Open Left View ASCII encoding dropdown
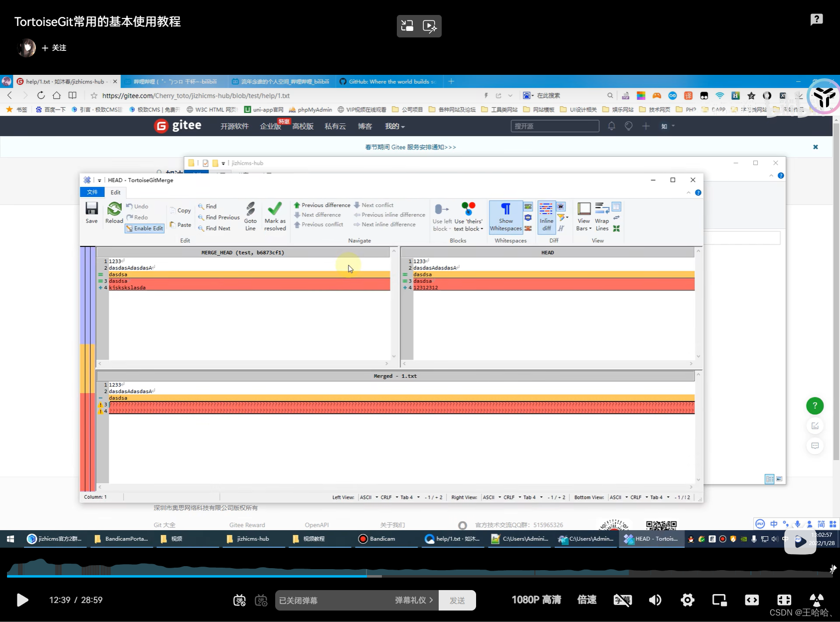Viewport: 840px width, 622px height. [369, 497]
